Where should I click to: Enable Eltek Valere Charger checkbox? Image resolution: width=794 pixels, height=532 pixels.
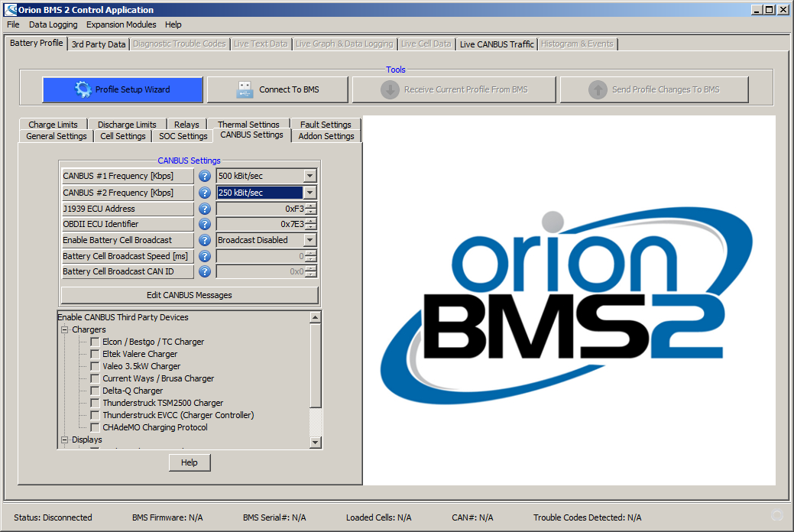click(95, 354)
